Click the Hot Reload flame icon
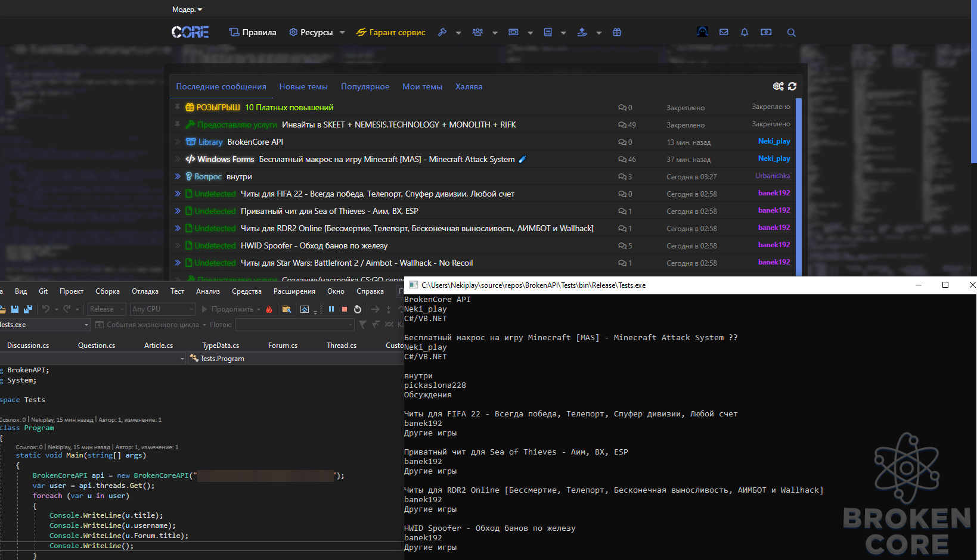This screenshot has height=560, width=977. [x=269, y=309]
